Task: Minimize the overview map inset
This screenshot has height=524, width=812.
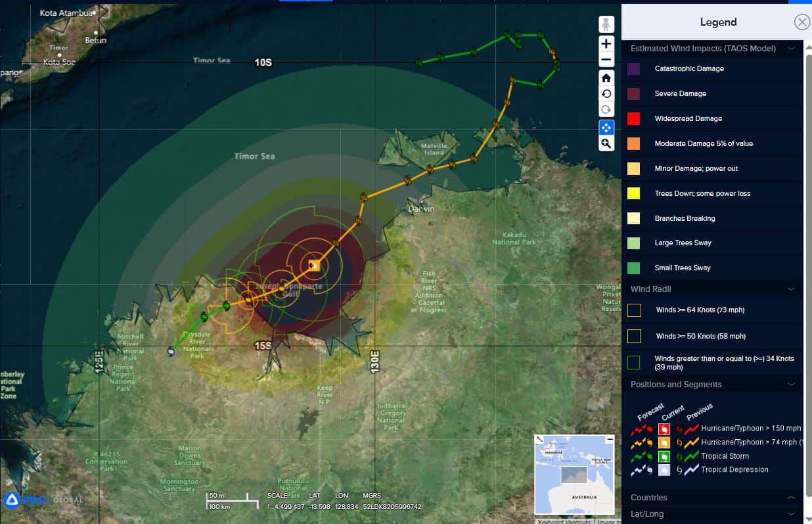Action: tap(610, 439)
